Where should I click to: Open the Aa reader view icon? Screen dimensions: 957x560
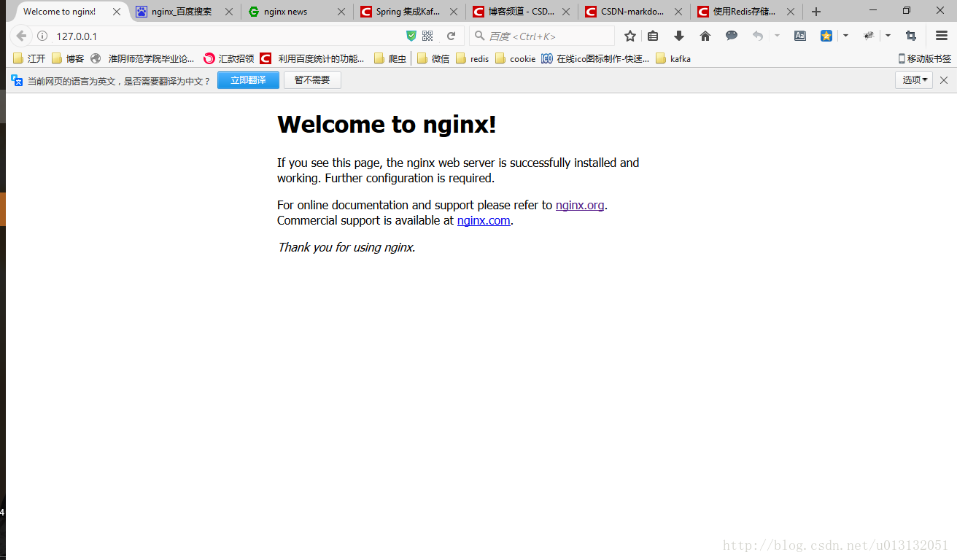(800, 36)
